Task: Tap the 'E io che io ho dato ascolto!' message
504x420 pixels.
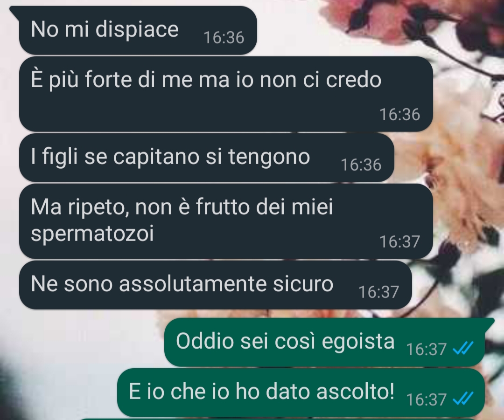Action: pyautogui.click(x=301, y=392)
